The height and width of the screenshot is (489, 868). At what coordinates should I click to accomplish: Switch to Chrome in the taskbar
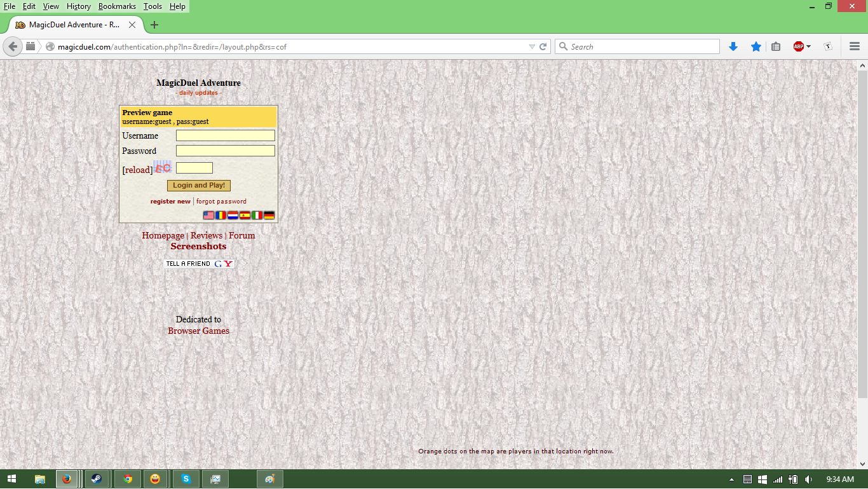tap(128, 479)
